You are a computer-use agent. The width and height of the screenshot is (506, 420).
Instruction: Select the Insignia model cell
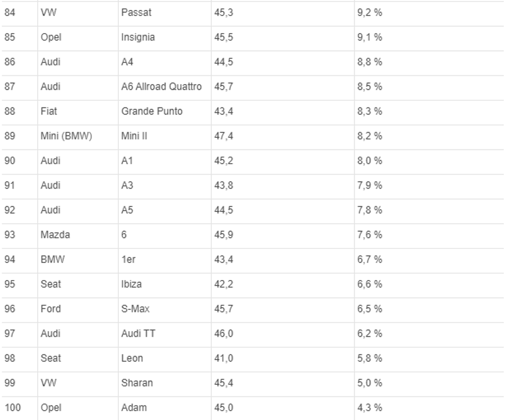(x=138, y=37)
